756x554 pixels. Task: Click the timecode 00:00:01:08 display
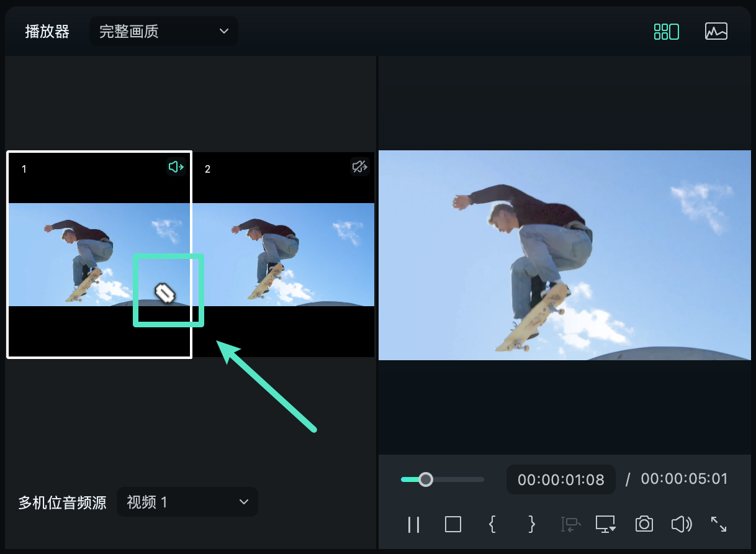[560, 479]
